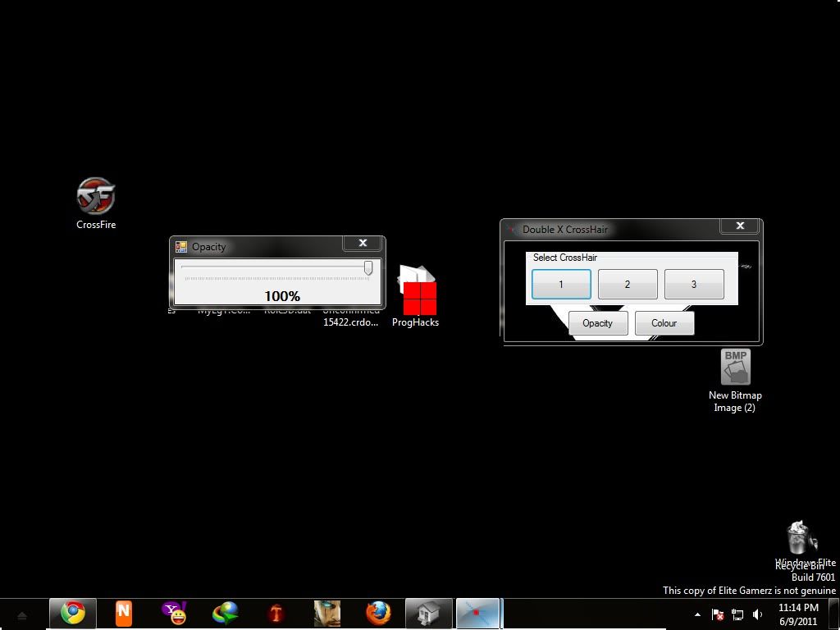Viewport: 840px width, 630px height.
Task: Open New Bitmap Image (2) file
Action: click(x=736, y=368)
